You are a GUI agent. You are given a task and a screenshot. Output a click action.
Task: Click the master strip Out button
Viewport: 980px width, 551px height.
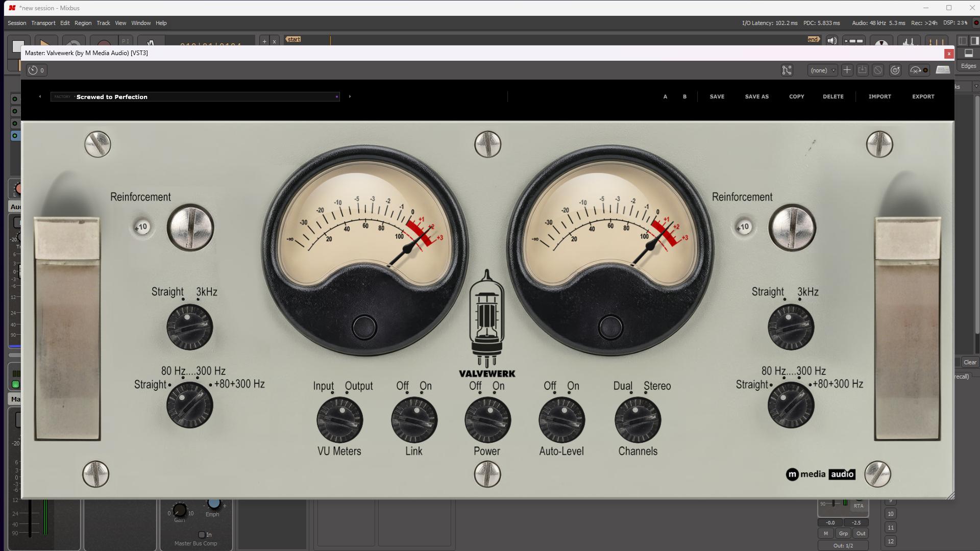click(x=861, y=534)
